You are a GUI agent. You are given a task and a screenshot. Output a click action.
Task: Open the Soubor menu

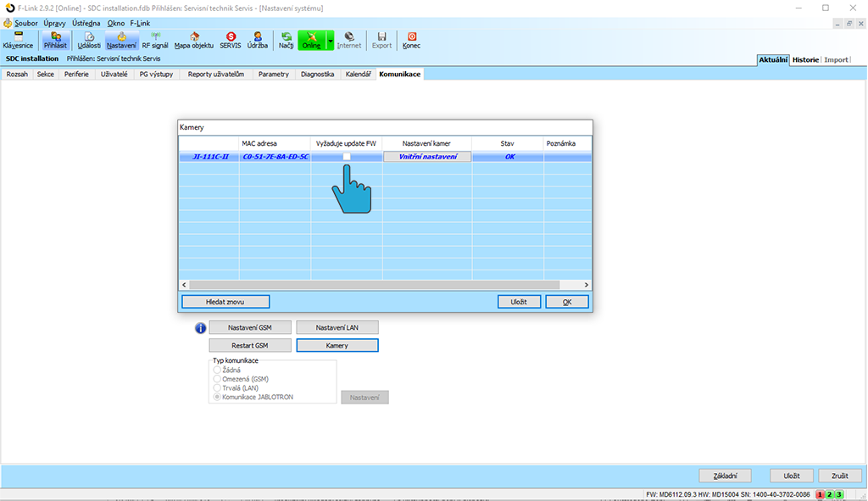[x=26, y=23]
